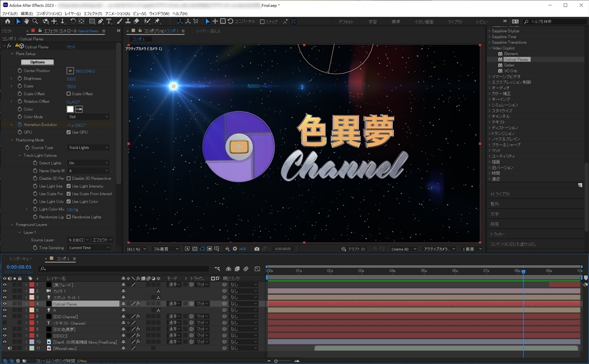Viewport: 589px width, 364px height.
Task: Expand the Sapphire Transitions category
Action: click(x=490, y=43)
